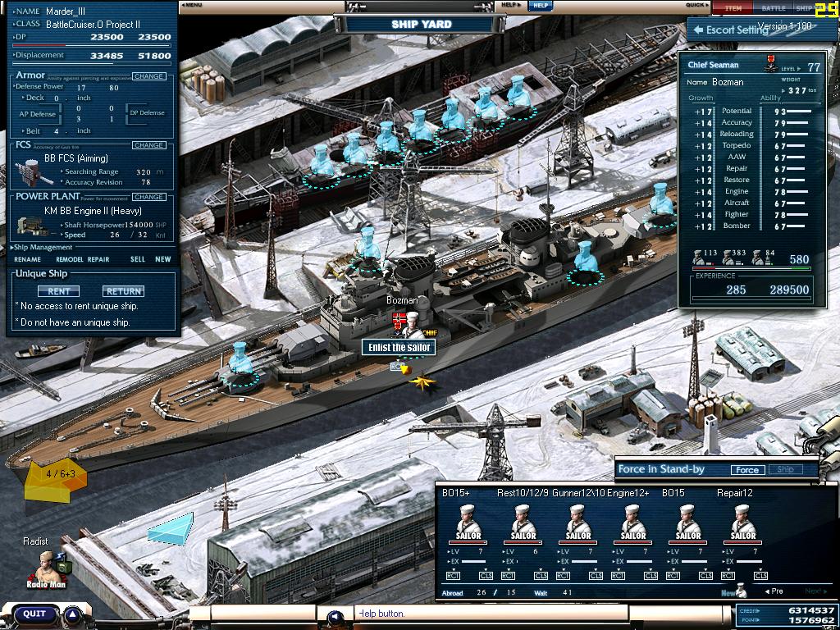The width and height of the screenshot is (840, 630).
Task: Click the ship DP gauge bar
Action: click(91, 46)
